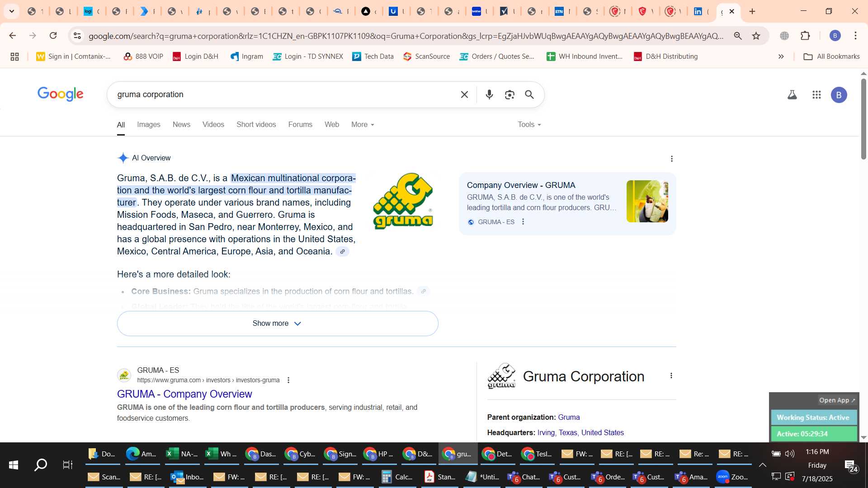
Task: Open Google Lens image search
Action: pos(509,94)
